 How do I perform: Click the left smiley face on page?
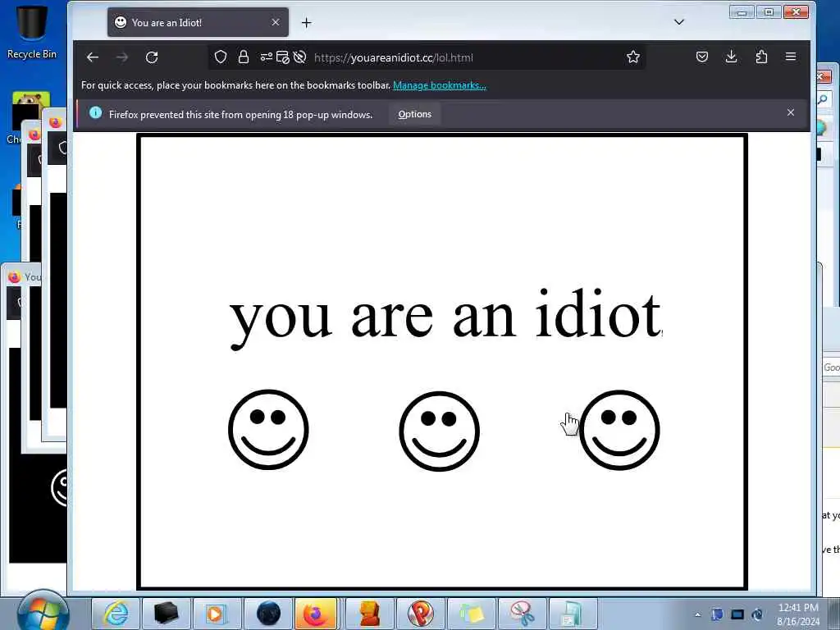268,430
